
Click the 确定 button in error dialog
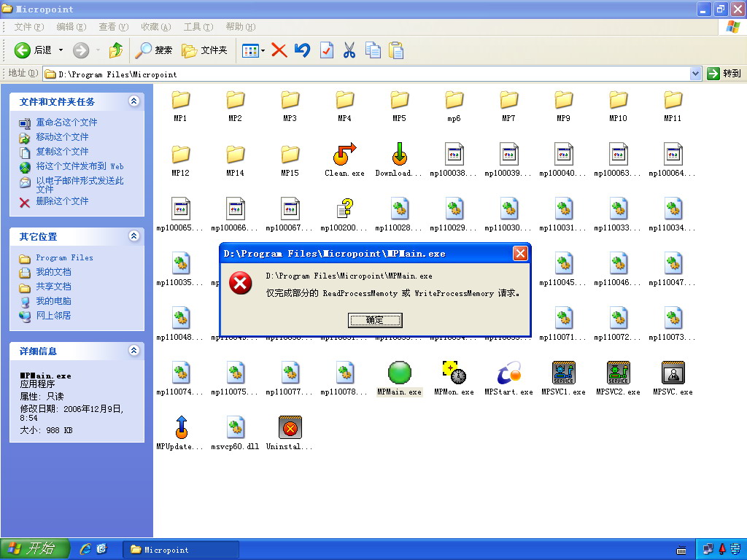375,320
